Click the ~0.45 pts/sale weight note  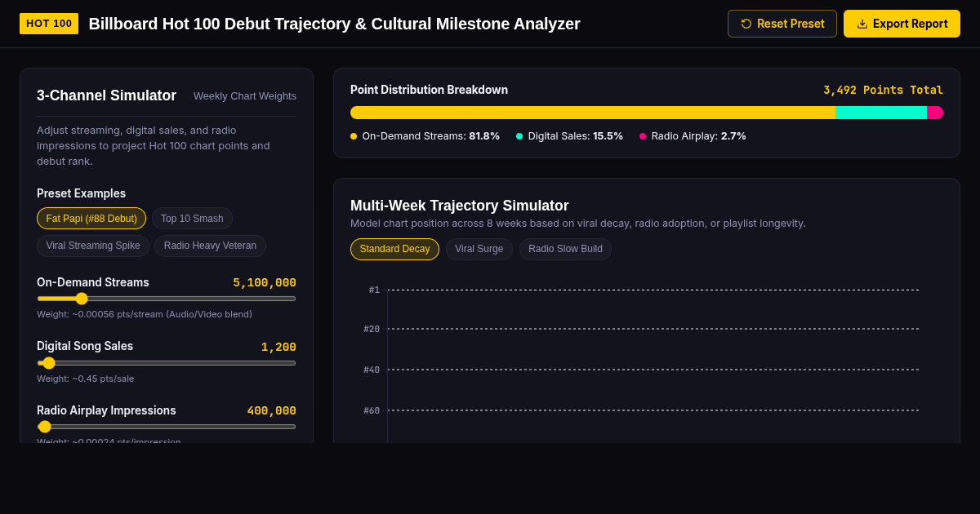tap(86, 379)
